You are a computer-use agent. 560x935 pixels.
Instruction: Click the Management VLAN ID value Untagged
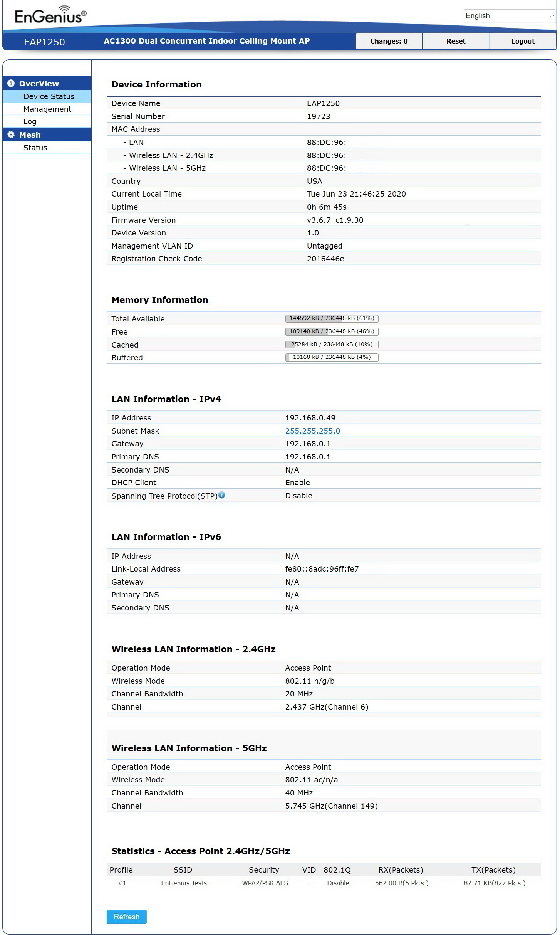point(324,246)
